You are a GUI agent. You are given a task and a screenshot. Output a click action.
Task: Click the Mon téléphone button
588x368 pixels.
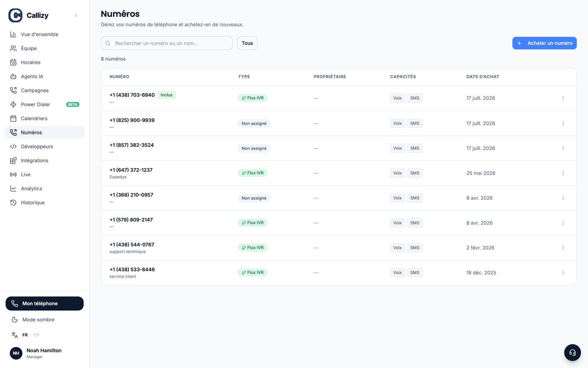tap(44, 304)
